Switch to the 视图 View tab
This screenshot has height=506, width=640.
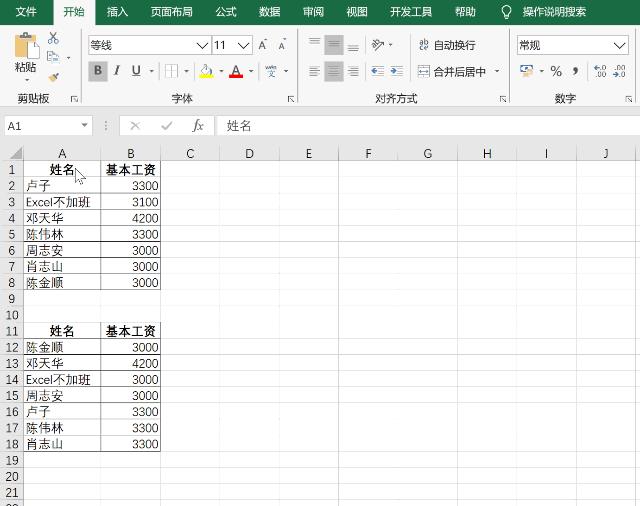point(357,11)
